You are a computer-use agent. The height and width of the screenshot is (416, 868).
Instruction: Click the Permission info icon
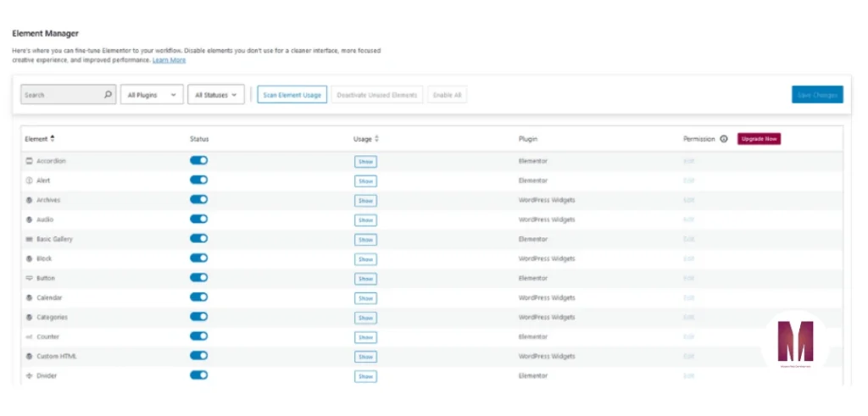click(x=723, y=139)
